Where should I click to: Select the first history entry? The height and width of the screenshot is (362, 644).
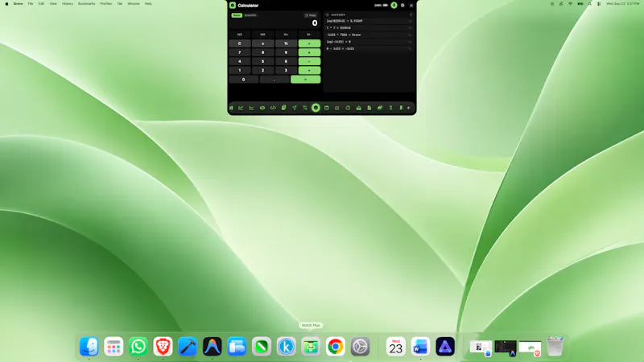point(369,21)
